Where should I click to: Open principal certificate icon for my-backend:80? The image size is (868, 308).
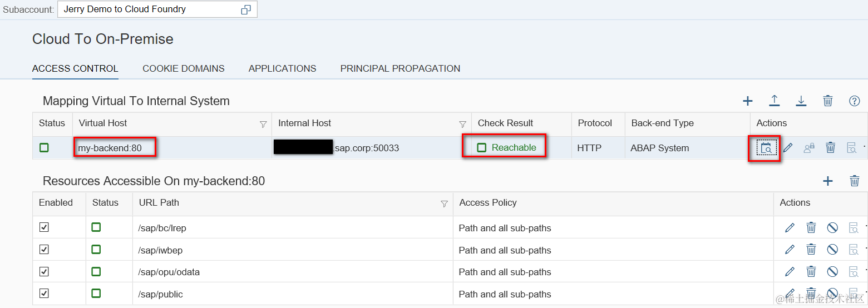[x=809, y=148]
